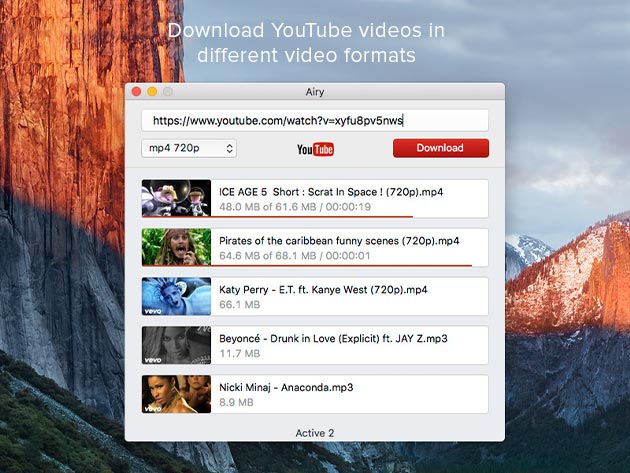630x473 pixels.
Task: Click the 11.7 MB file size text
Action: point(239,354)
